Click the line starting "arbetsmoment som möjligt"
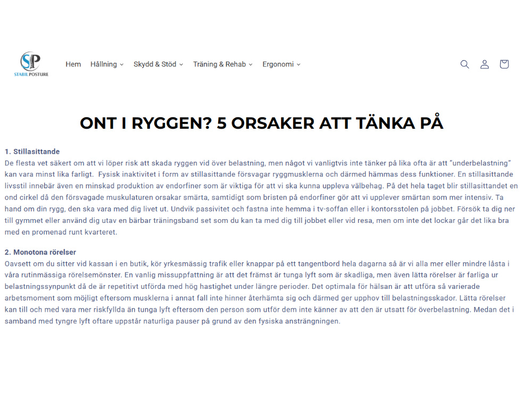Image resolution: width=532 pixels, height=399 pixels. point(255,298)
